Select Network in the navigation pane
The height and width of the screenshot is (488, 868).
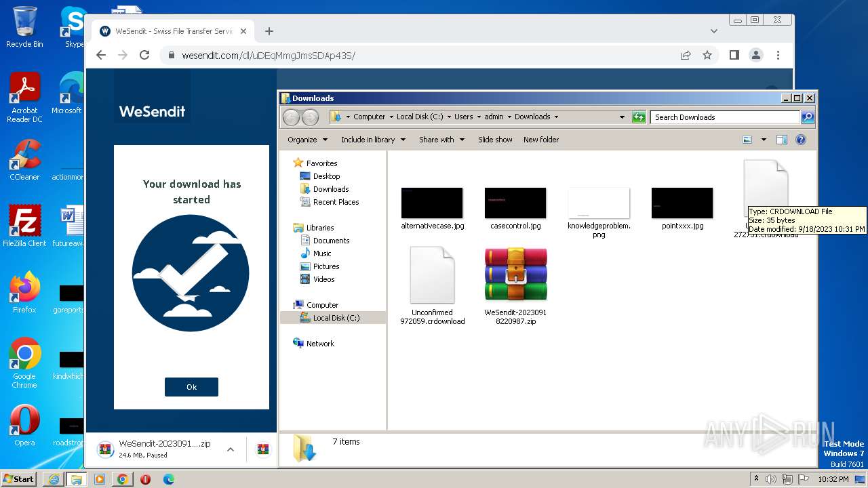tap(320, 344)
